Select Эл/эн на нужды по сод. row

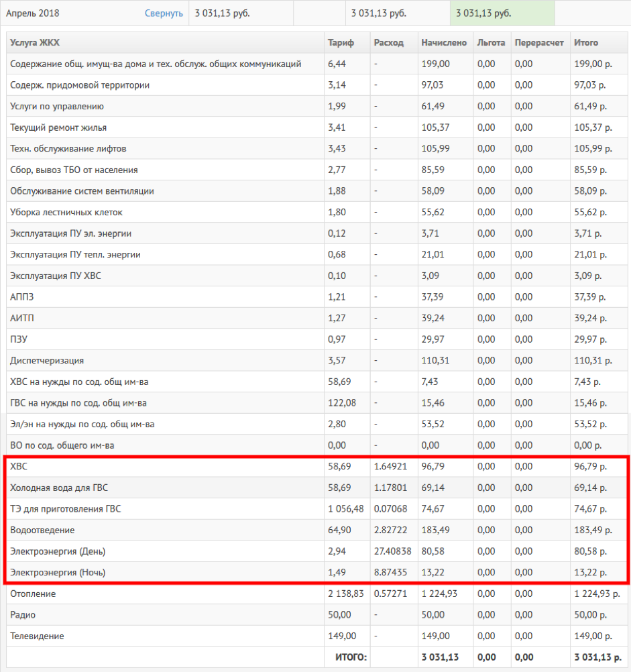[317, 425]
